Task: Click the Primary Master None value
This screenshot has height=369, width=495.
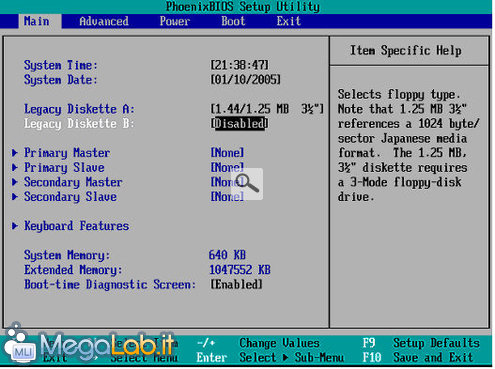Action: (227, 153)
